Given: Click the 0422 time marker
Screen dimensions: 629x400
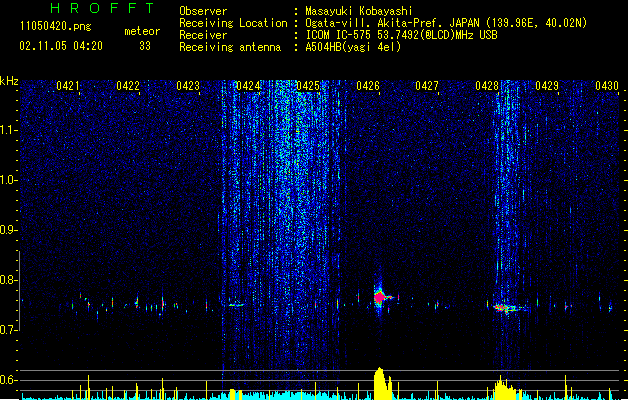Looking at the screenshot, I should click(x=128, y=86).
